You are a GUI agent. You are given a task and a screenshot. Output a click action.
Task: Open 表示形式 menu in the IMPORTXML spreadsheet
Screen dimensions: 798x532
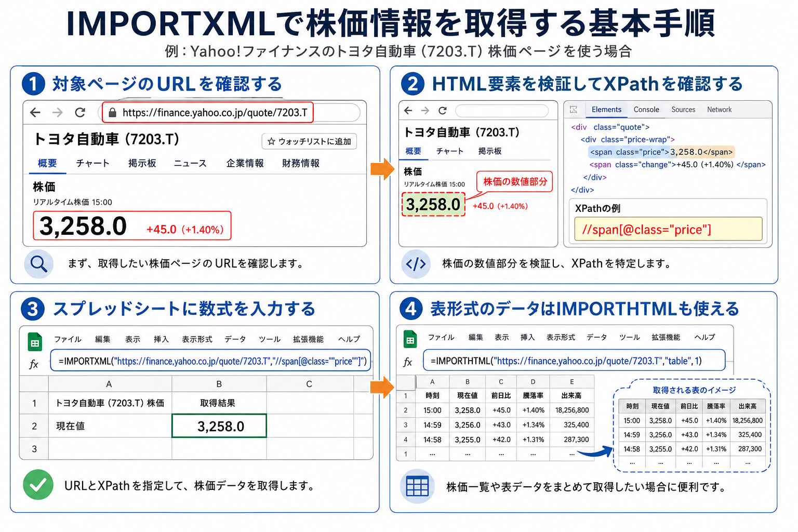(x=197, y=339)
